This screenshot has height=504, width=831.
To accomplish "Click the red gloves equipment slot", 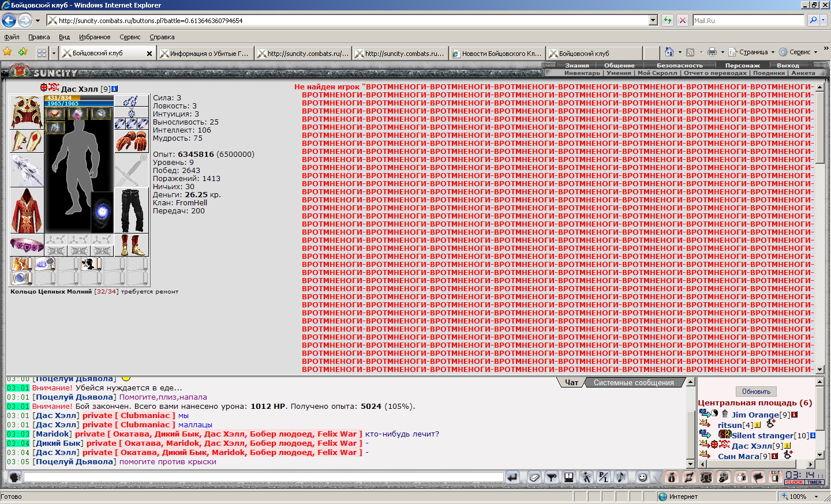I will pos(131,141).
